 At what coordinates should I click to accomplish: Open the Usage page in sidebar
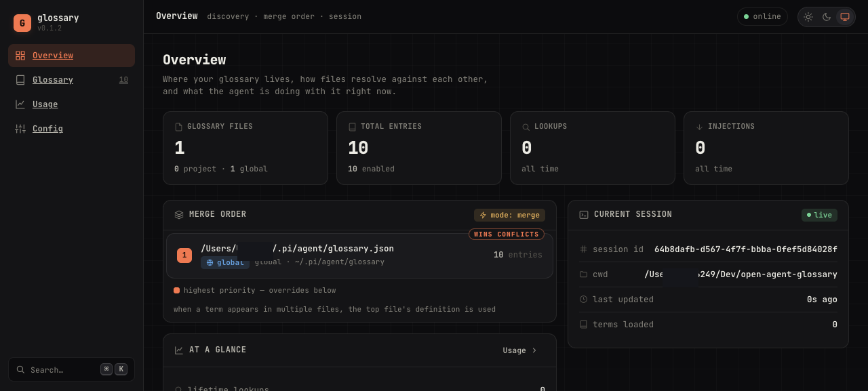[x=71, y=104]
